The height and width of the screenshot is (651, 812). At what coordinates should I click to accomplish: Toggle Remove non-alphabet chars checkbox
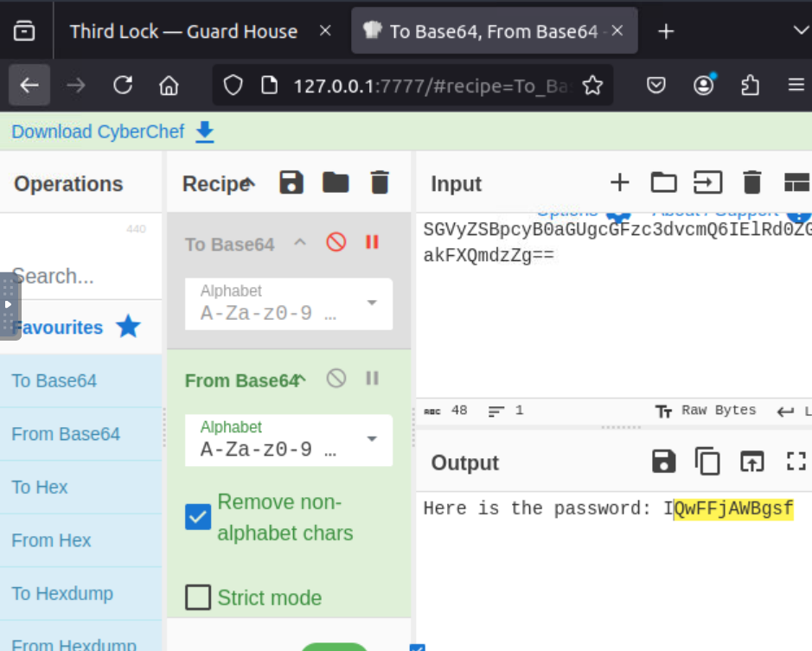(x=198, y=517)
